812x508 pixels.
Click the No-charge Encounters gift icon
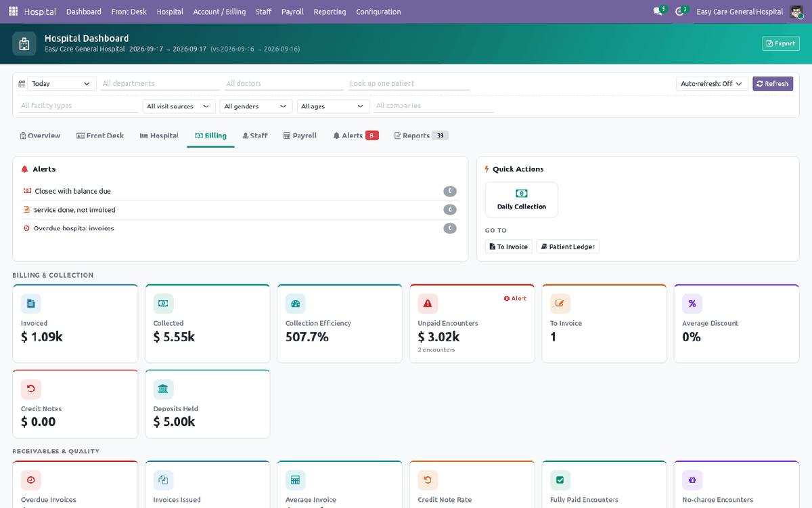pos(692,480)
